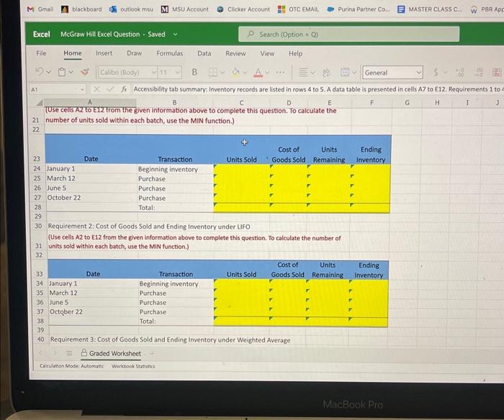Open the Gmail bookmark
Image resolution: width=504 pixels, height=420 pixels.
point(40,9)
